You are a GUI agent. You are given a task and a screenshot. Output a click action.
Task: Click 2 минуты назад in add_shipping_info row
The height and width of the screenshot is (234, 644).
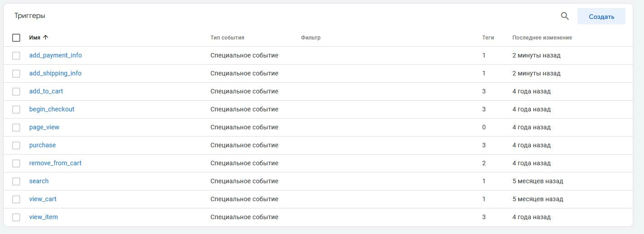point(536,73)
